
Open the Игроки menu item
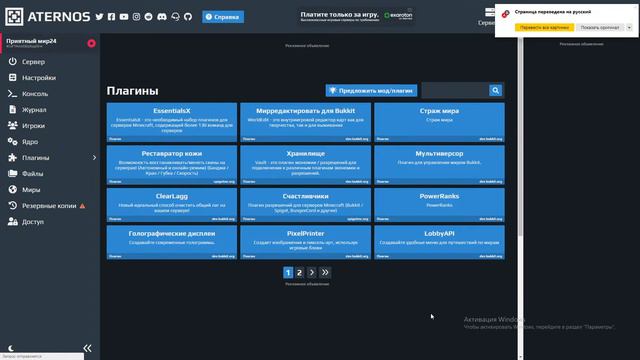tap(50, 125)
